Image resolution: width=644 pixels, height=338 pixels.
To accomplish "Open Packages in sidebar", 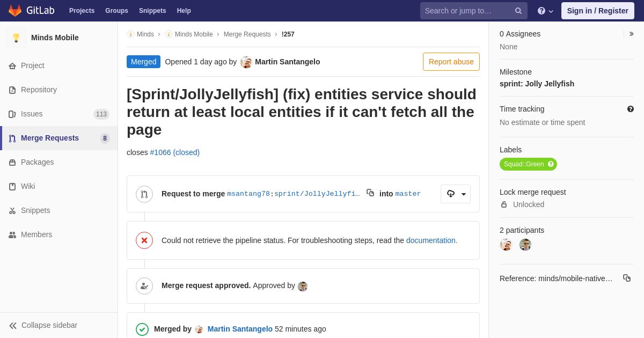I will (59, 162).
